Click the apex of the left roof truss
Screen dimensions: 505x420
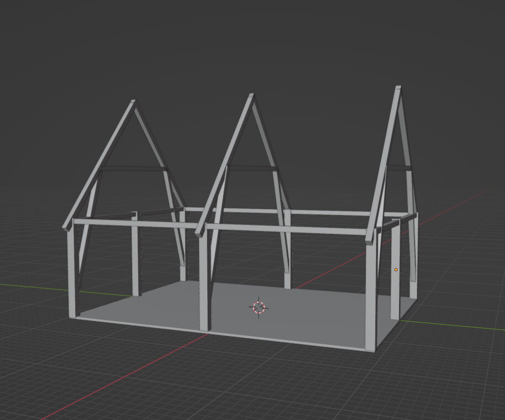(133, 102)
